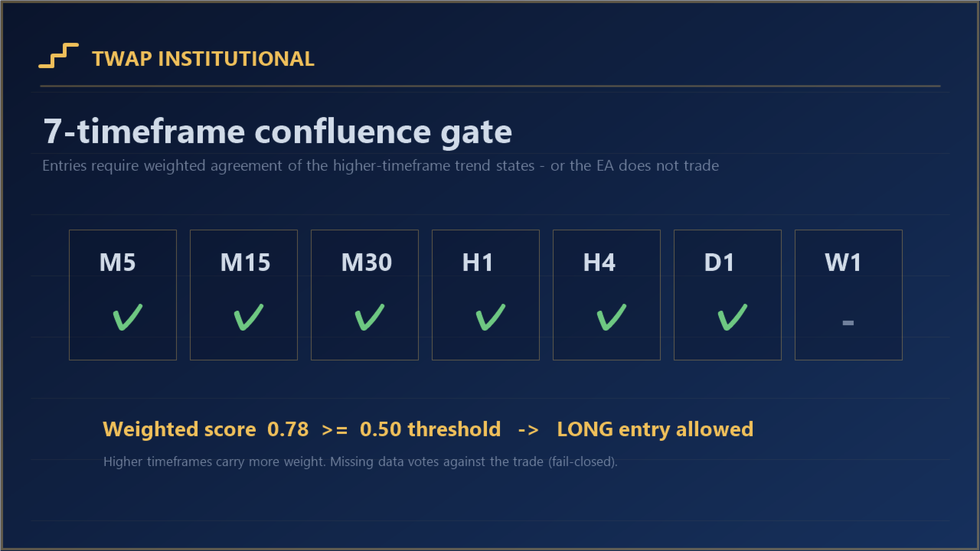Click the green checkmark under M15

[249, 318]
